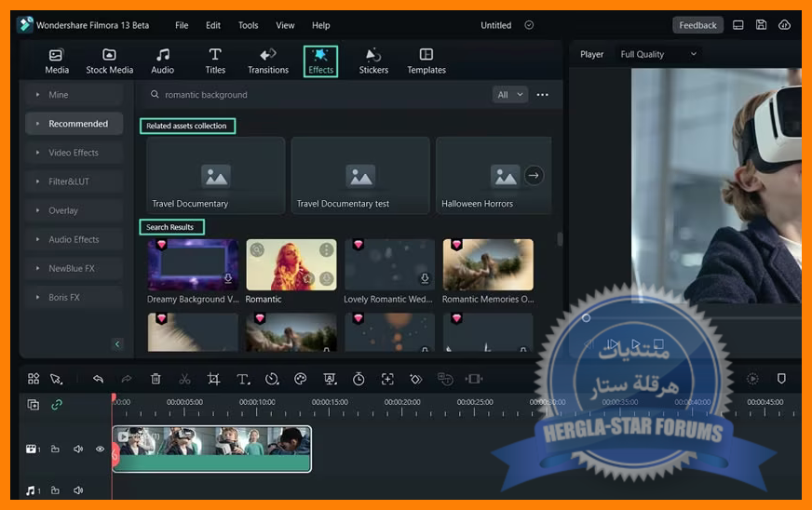Click the save project icon
The image size is (812, 510).
point(761,25)
